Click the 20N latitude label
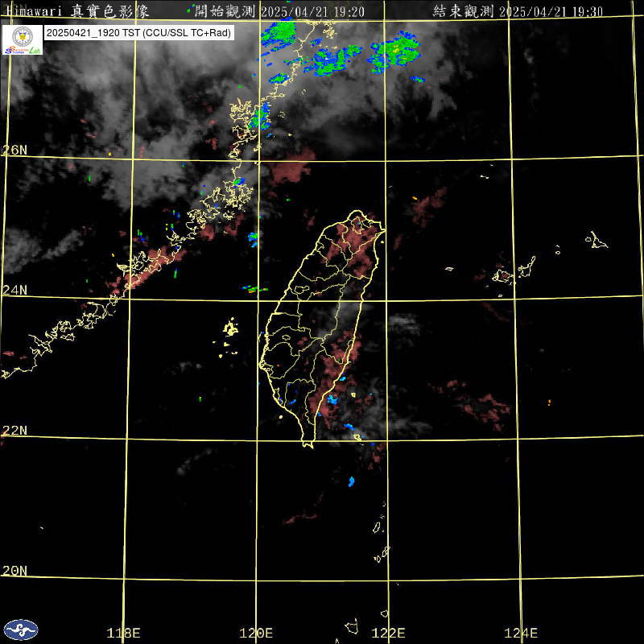The width and height of the screenshot is (644, 644). [x=14, y=570]
